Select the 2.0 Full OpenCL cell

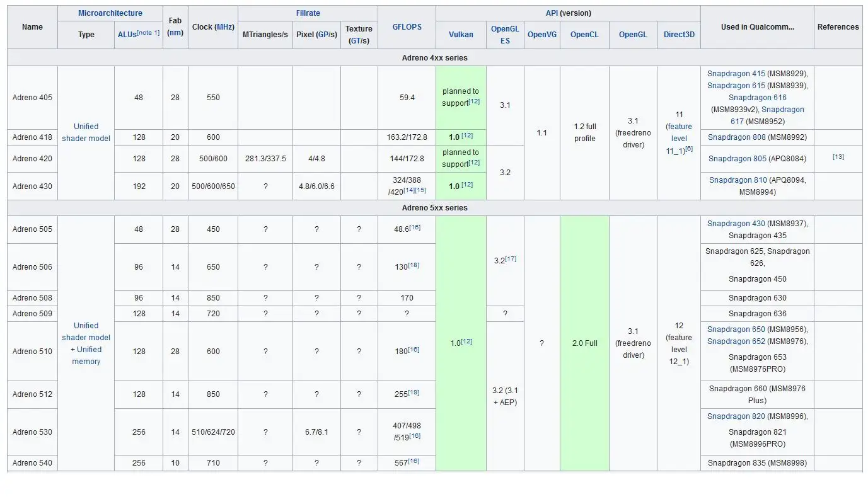584,343
